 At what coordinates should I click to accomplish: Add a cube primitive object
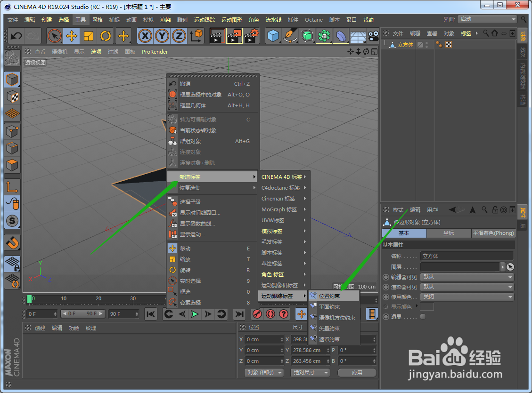pos(273,36)
